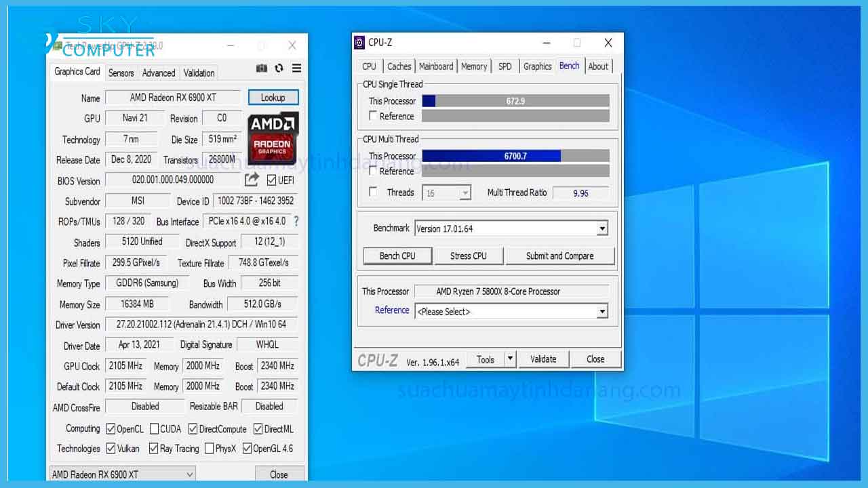Click the AMD Radeon Graphics logo
The height and width of the screenshot is (488, 868).
(273, 138)
